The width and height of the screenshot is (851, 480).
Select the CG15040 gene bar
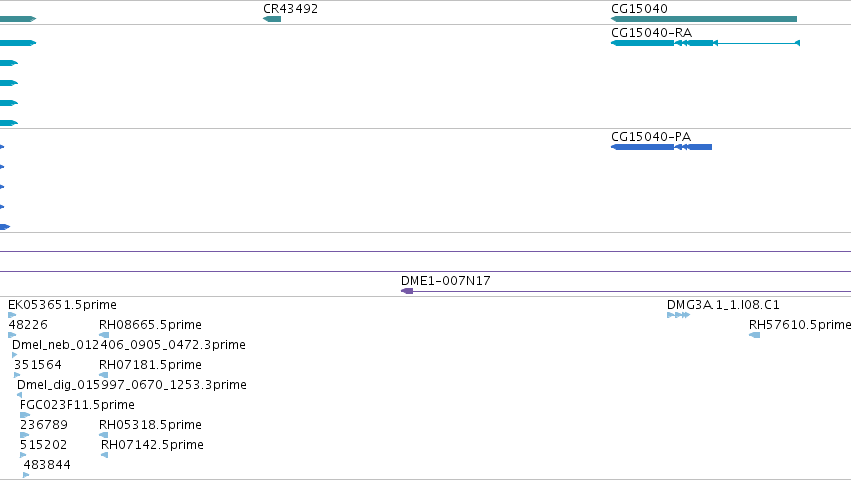[x=704, y=19]
